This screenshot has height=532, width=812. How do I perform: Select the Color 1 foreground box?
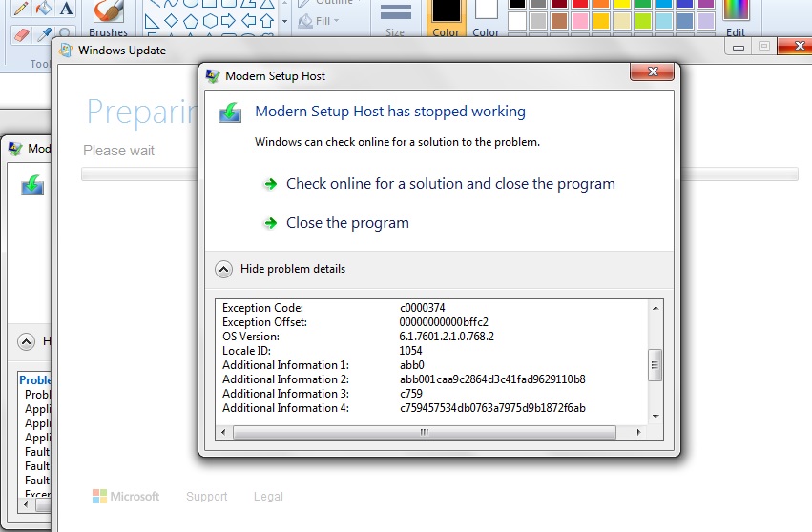click(x=446, y=19)
